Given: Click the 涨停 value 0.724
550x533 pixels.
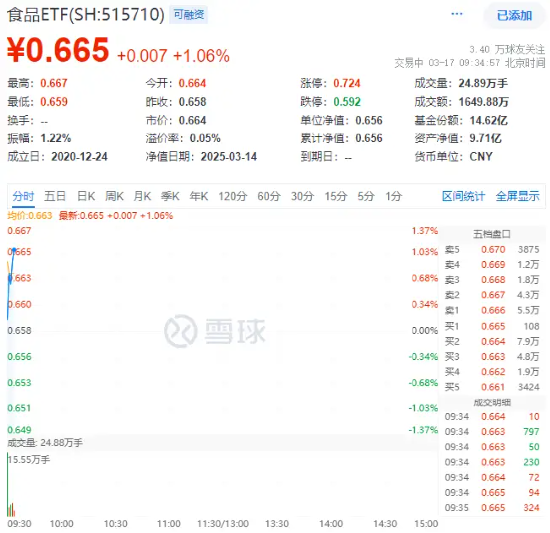Looking at the screenshot, I should tap(347, 83).
